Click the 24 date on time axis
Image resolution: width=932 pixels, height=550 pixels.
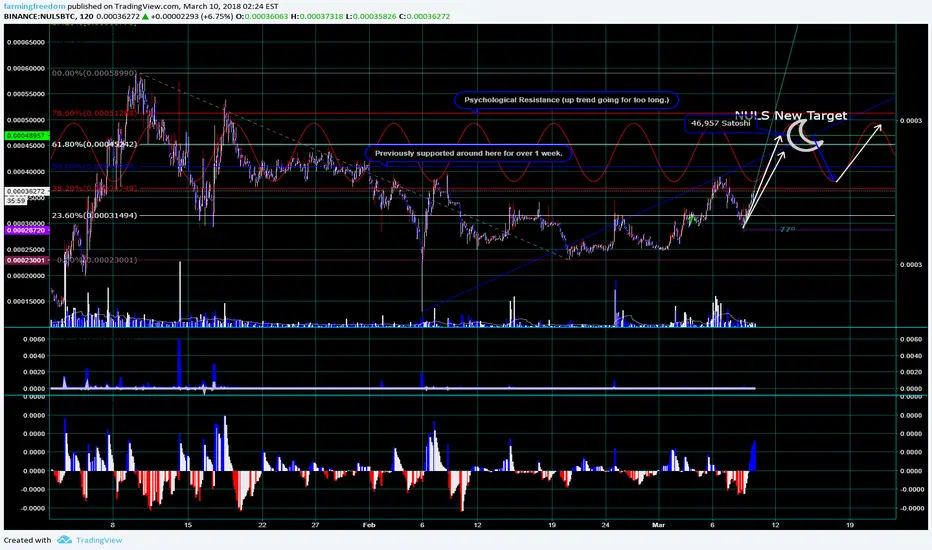(x=605, y=525)
